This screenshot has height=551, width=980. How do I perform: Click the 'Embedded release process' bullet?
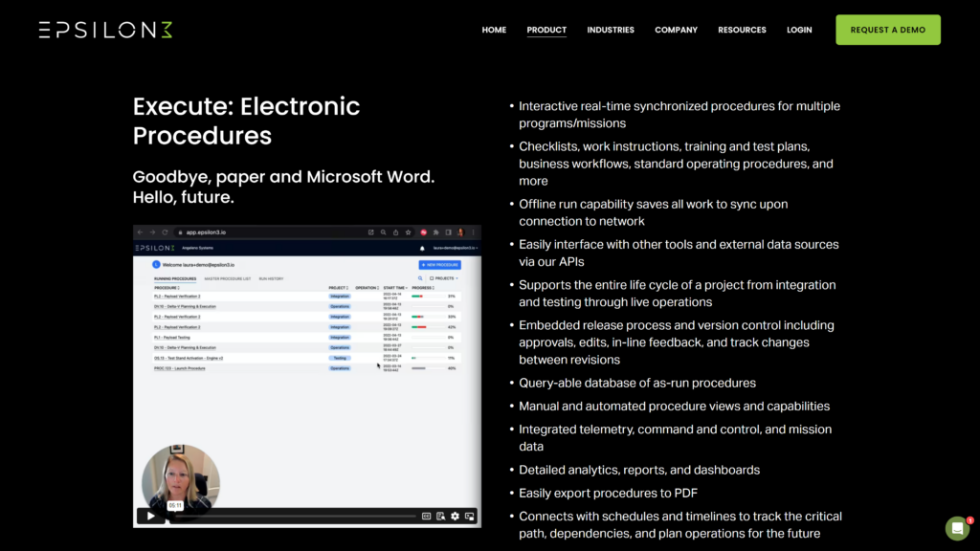tap(677, 342)
